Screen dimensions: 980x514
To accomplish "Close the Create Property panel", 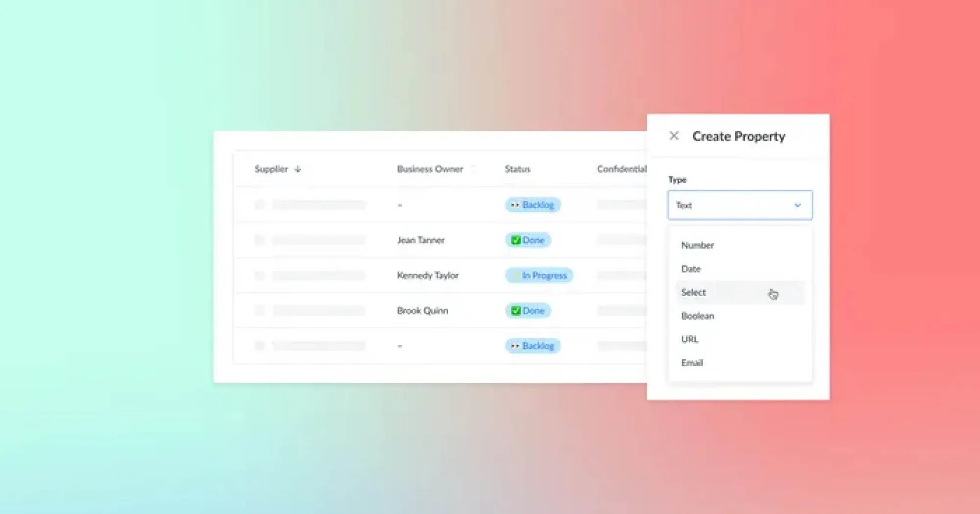I will click(675, 136).
